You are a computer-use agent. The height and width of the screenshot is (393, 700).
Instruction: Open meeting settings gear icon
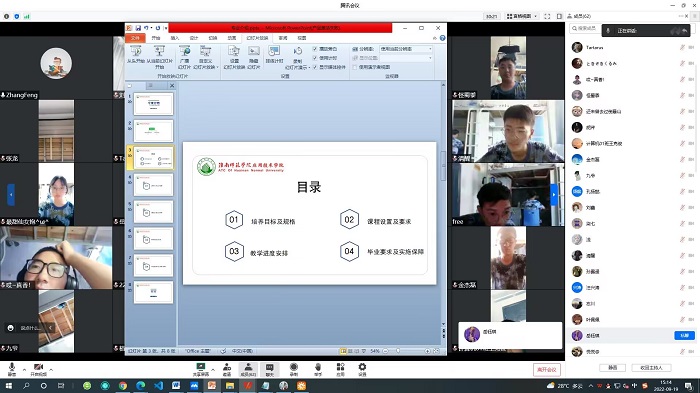pos(362,369)
